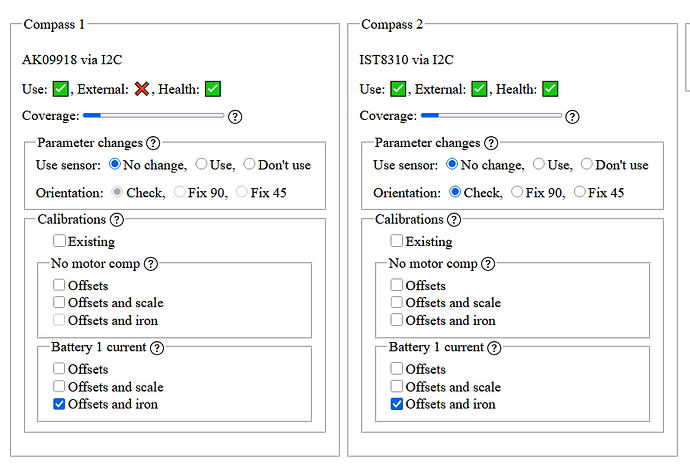Open Battery 1 current help in Compass 2
Image resolution: width=690 pixels, height=464 pixels.
(494, 348)
